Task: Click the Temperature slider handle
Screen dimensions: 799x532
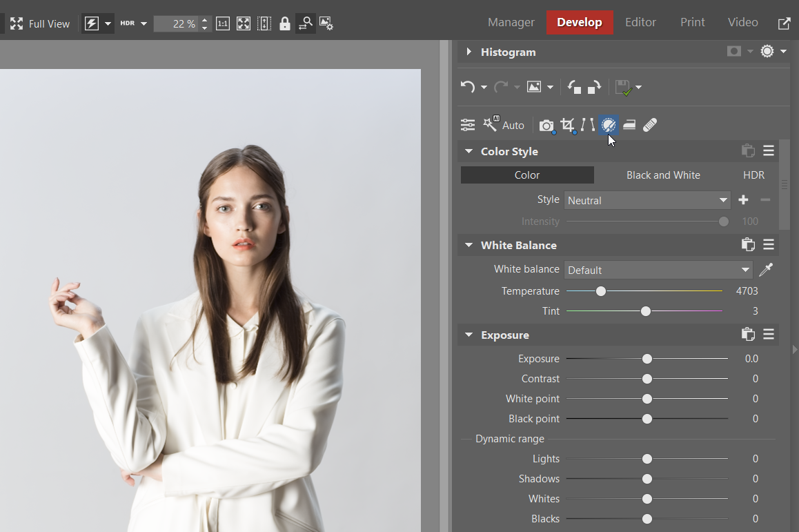Action: [x=601, y=291]
